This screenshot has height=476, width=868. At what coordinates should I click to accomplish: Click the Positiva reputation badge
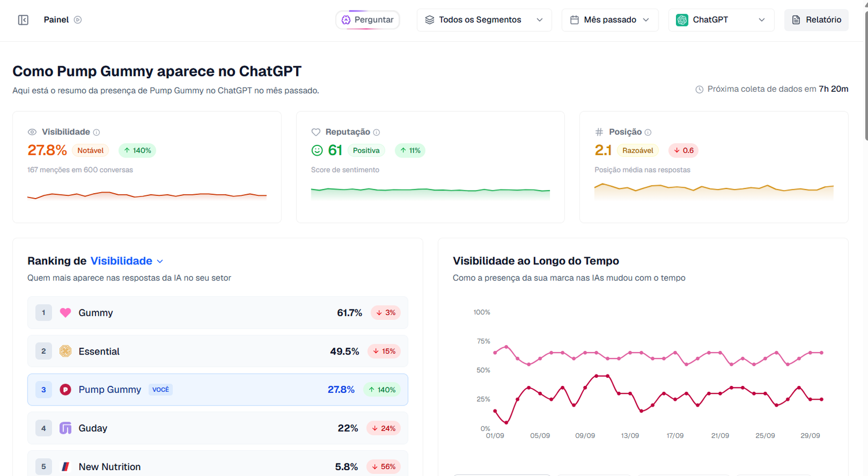(366, 150)
